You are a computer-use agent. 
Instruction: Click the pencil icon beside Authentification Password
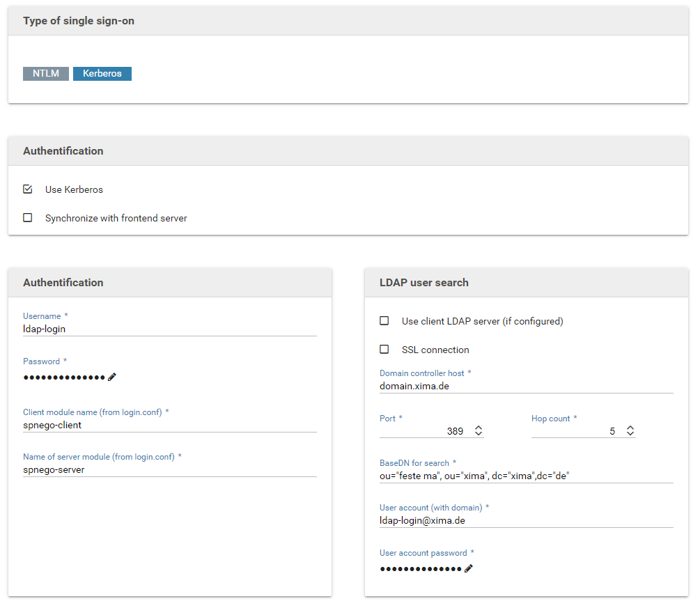coord(112,377)
